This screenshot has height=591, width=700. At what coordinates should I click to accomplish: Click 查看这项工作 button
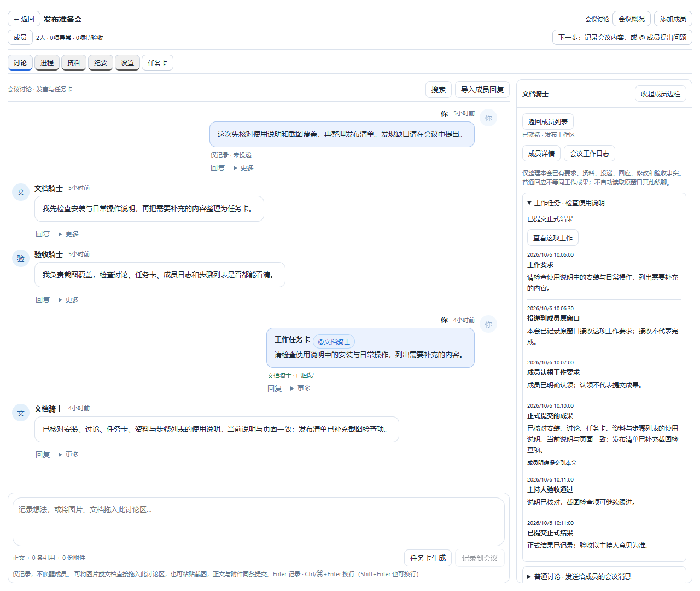(553, 237)
